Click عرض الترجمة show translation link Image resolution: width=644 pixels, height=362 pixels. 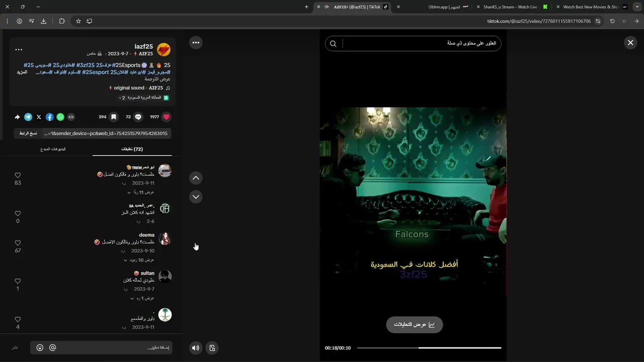click(158, 79)
